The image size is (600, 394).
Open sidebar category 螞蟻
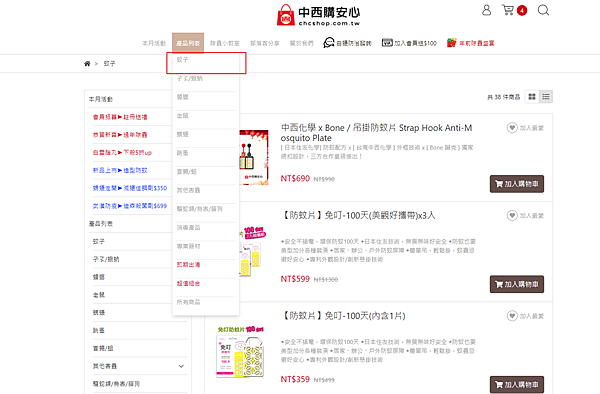point(99,313)
